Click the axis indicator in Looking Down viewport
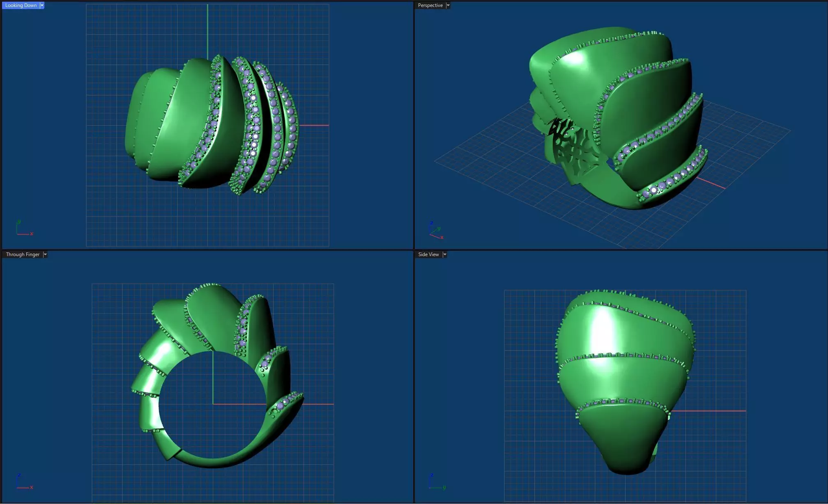The height and width of the screenshot is (504, 828). (24, 228)
